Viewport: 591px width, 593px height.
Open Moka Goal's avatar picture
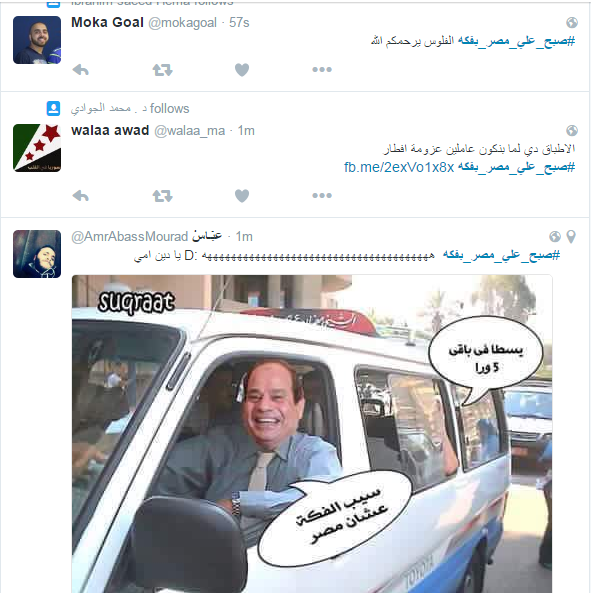[37, 40]
